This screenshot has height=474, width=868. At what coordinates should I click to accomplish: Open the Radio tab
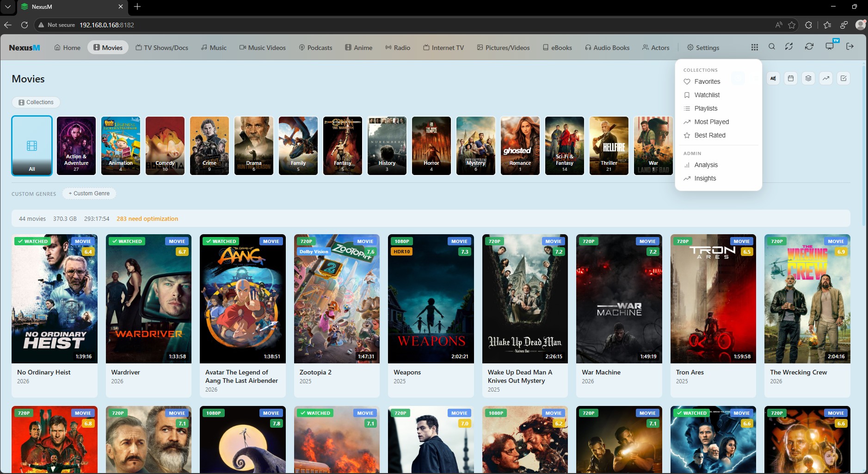pos(398,48)
